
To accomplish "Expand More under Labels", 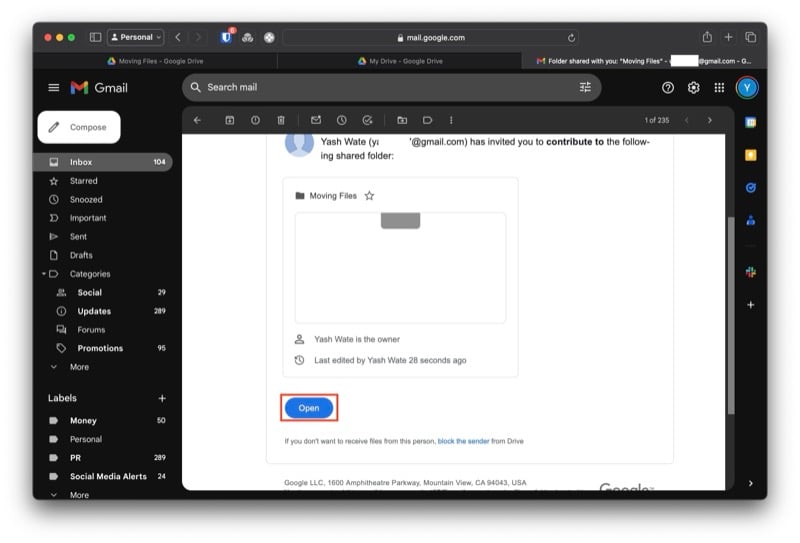I will coord(79,495).
